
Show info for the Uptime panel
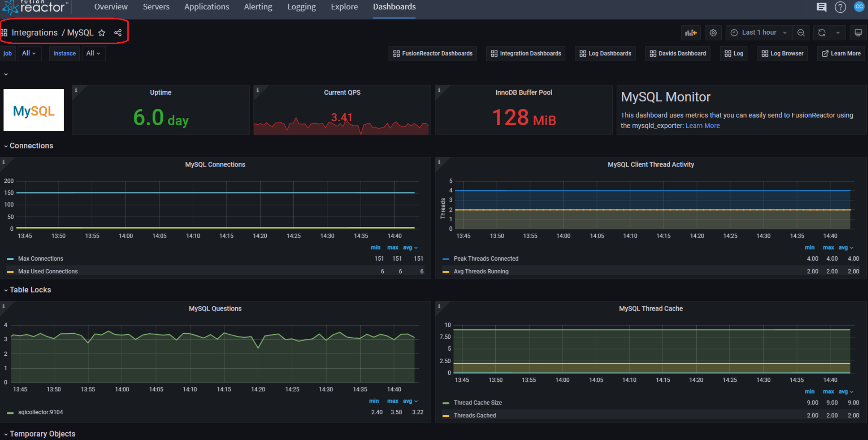pos(76,90)
